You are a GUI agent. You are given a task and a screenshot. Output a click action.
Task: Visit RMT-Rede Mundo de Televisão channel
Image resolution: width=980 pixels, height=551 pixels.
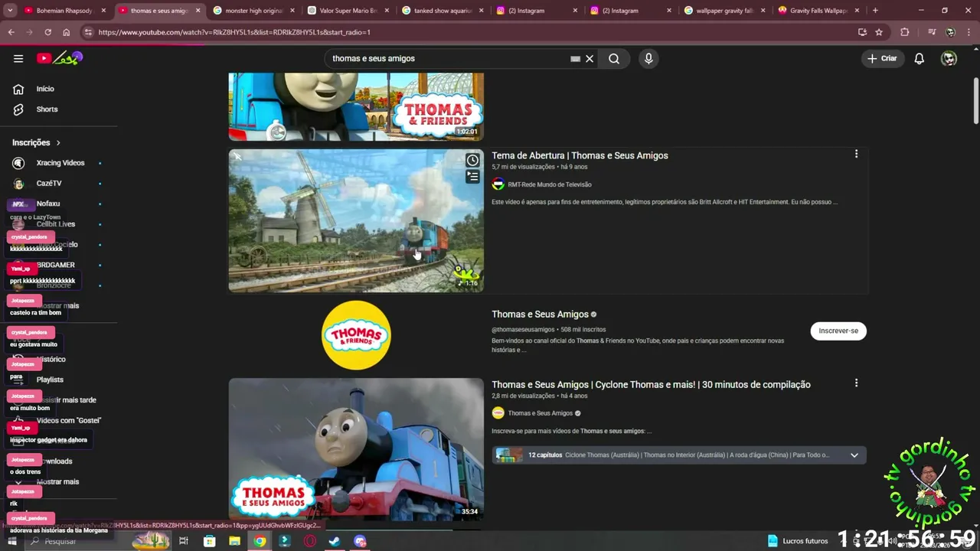tap(549, 184)
